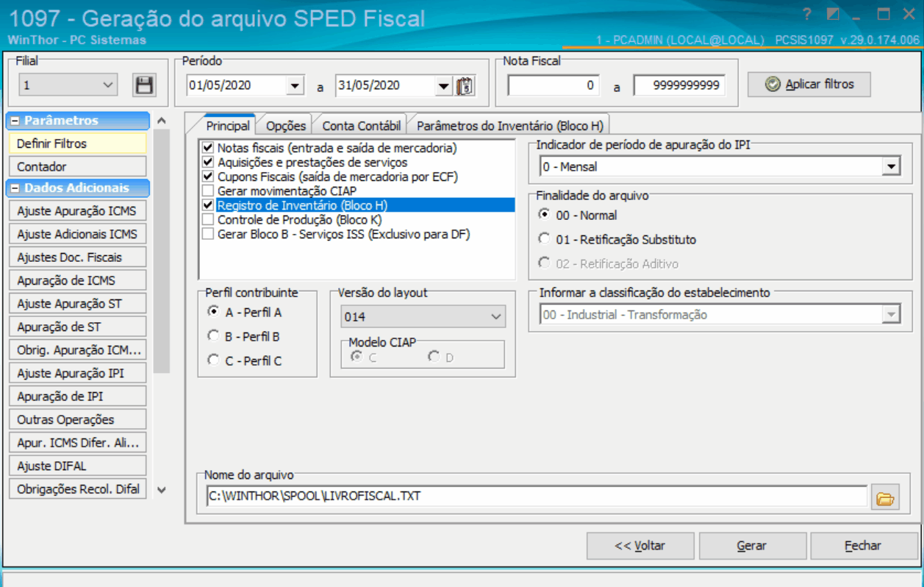Image resolution: width=924 pixels, height=587 pixels.
Task: Switch to the Opções tab
Action: tap(286, 126)
